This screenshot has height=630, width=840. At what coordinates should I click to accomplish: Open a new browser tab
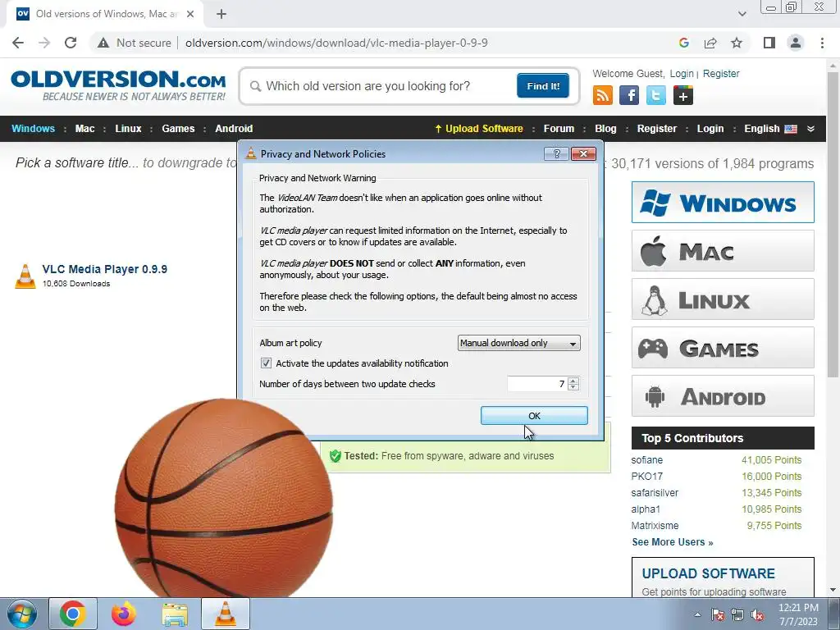tap(221, 14)
